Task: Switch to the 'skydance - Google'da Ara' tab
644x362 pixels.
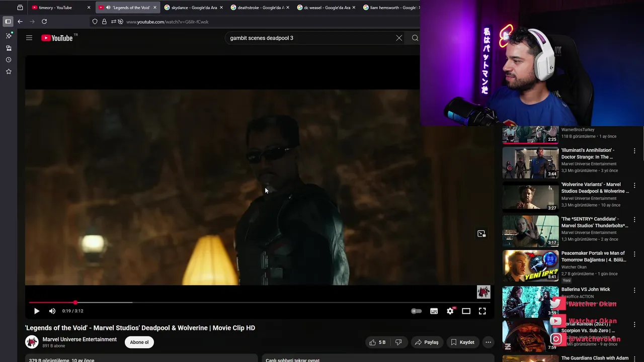Action: point(194,8)
